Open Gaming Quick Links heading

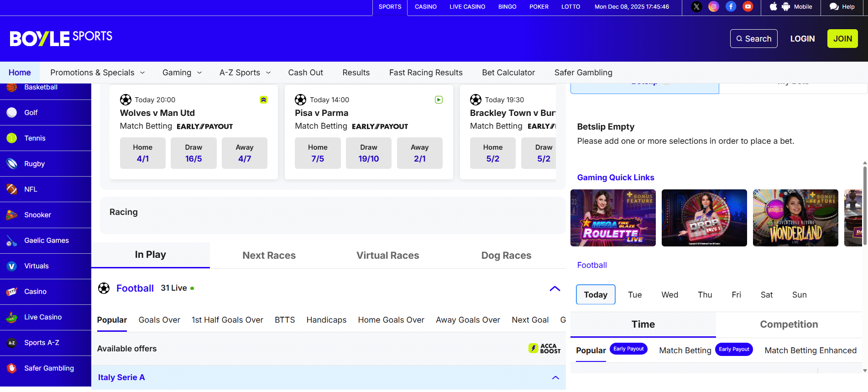point(616,178)
